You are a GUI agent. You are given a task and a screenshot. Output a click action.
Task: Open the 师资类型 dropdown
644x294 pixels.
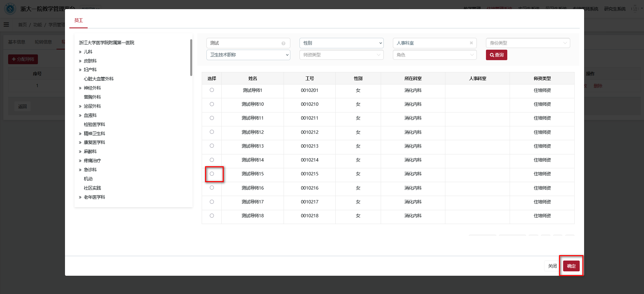(341, 55)
